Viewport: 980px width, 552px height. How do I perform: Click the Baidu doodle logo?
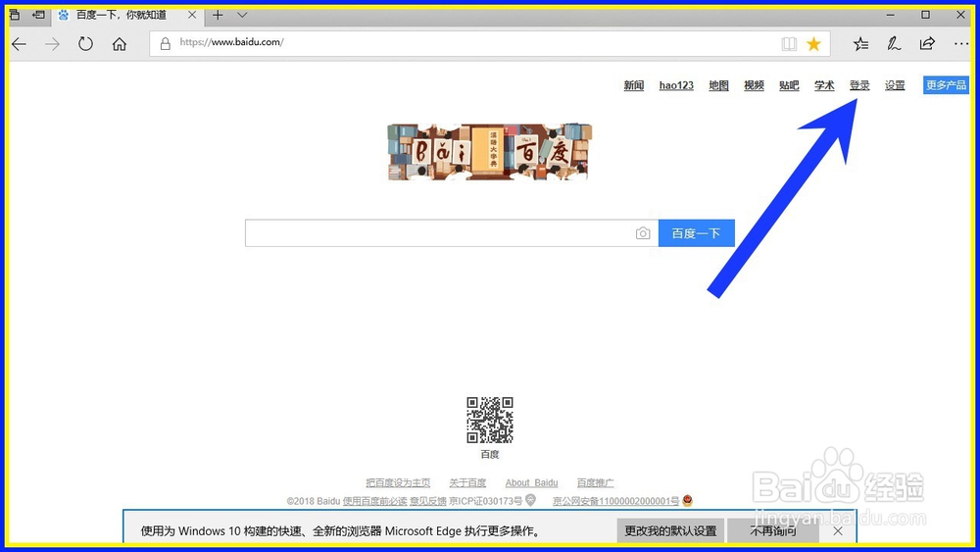(x=489, y=152)
